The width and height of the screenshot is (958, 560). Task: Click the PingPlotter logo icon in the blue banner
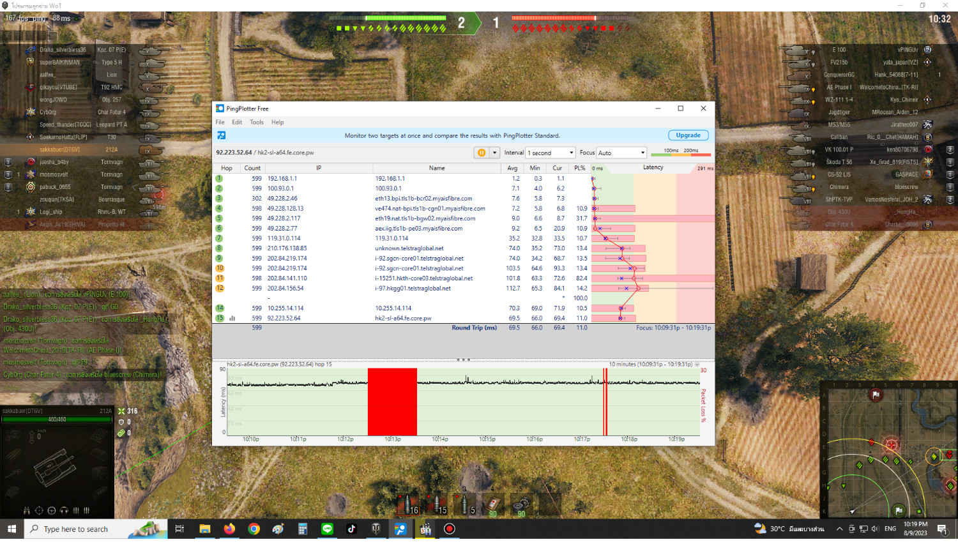(221, 135)
